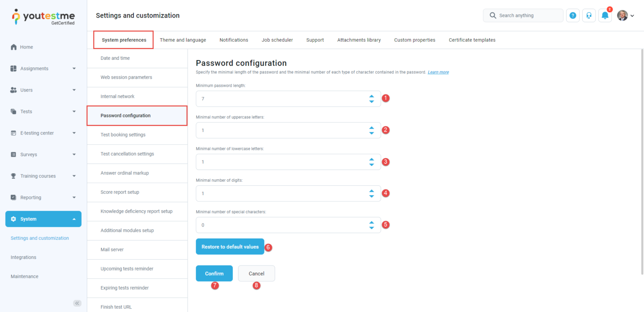This screenshot has height=312, width=644.
Task: Open the user profile avatar dropdown
Action: point(623,15)
